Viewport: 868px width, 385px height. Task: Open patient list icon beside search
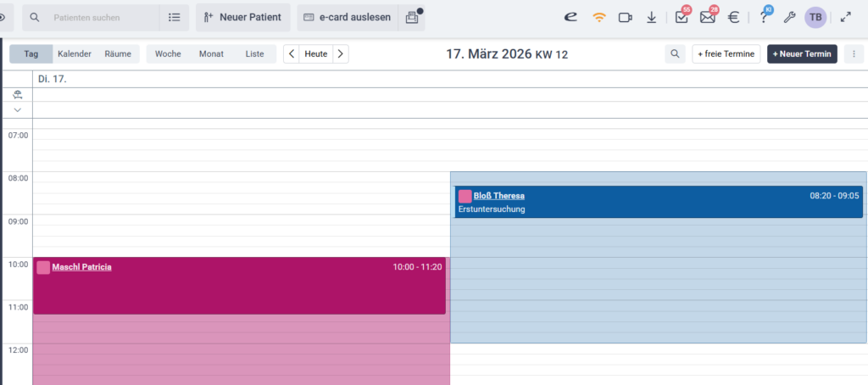point(174,17)
